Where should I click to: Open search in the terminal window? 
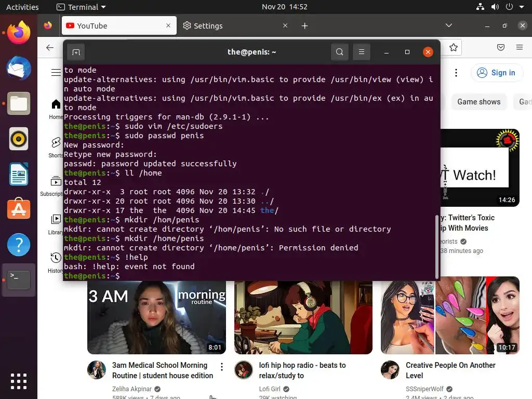(340, 52)
